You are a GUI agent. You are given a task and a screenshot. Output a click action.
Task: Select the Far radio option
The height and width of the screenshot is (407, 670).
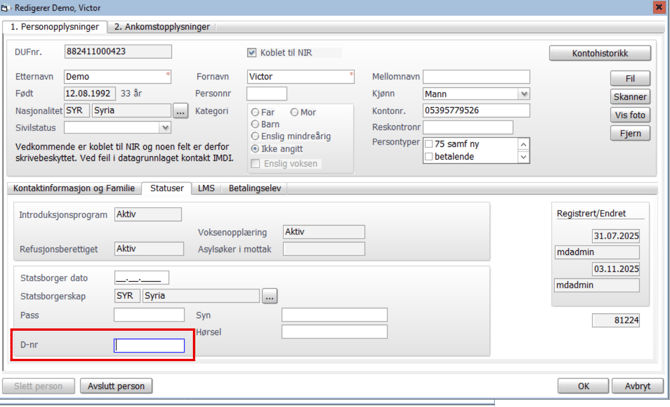tap(256, 113)
